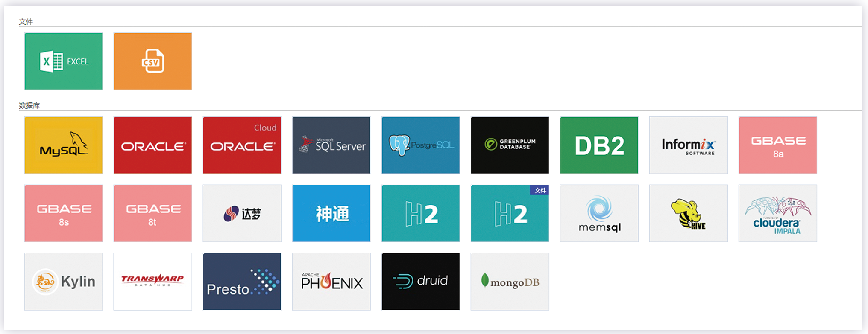Click the Greenplum Database tile
Screen dimensions: 868x334
pyautogui.click(x=510, y=145)
